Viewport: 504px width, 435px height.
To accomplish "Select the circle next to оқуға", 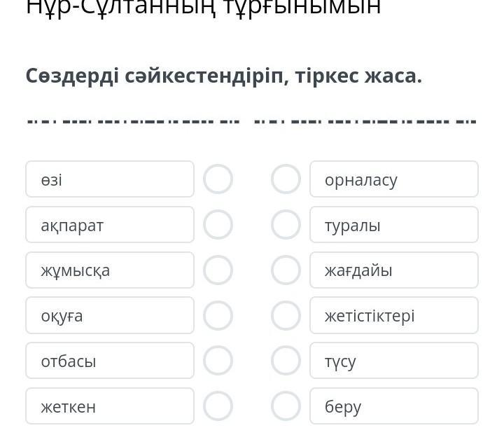I will click(218, 316).
